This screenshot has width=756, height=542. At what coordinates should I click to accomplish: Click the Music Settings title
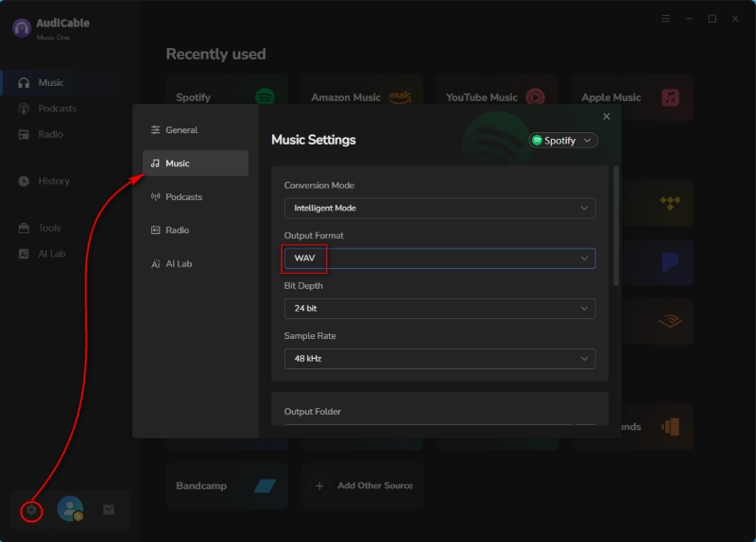tap(314, 140)
